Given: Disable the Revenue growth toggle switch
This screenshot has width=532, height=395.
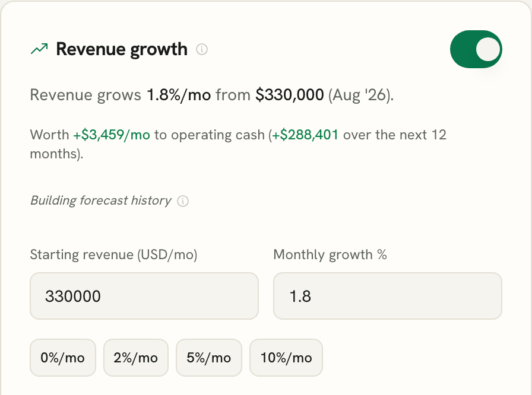Looking at the screenshot, I should [x=476, y=49].
